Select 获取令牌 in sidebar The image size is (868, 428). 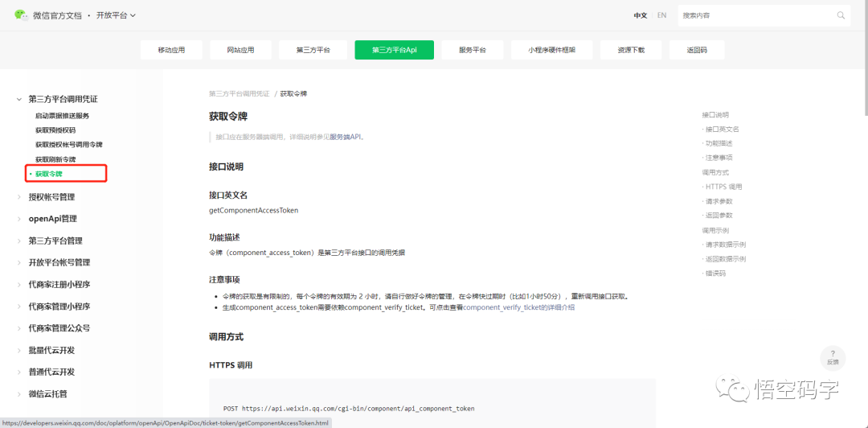point(49,174)
